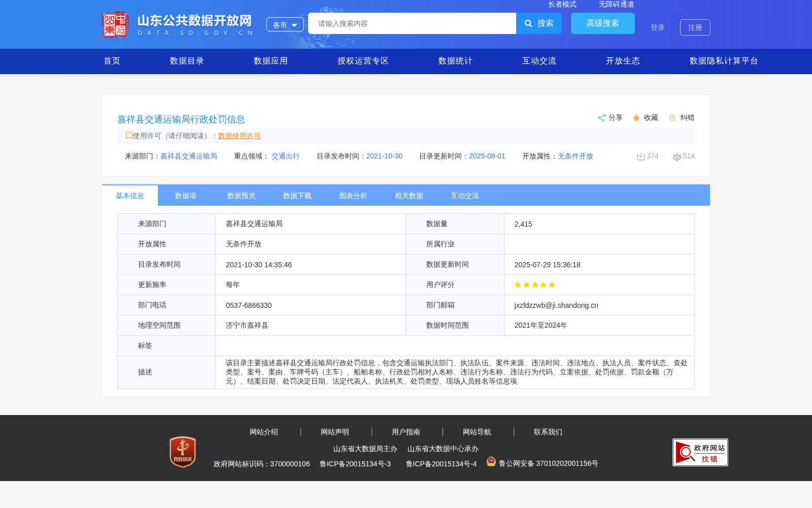Switch to the 数据下载 tab

tap(297, 196)
